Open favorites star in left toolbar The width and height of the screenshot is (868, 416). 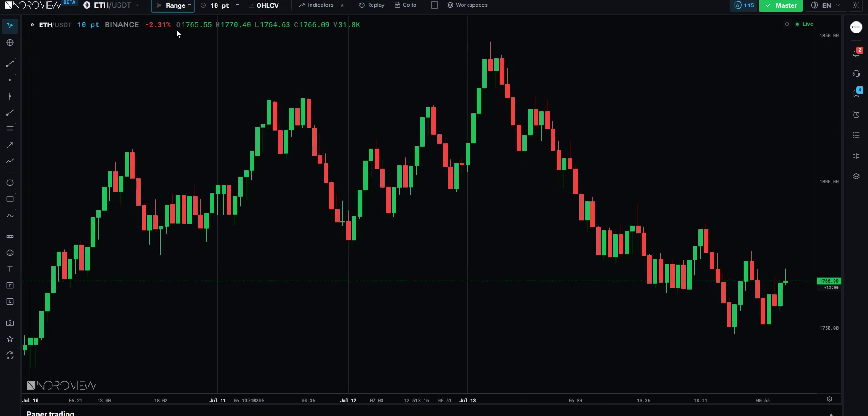coord(10,339)
